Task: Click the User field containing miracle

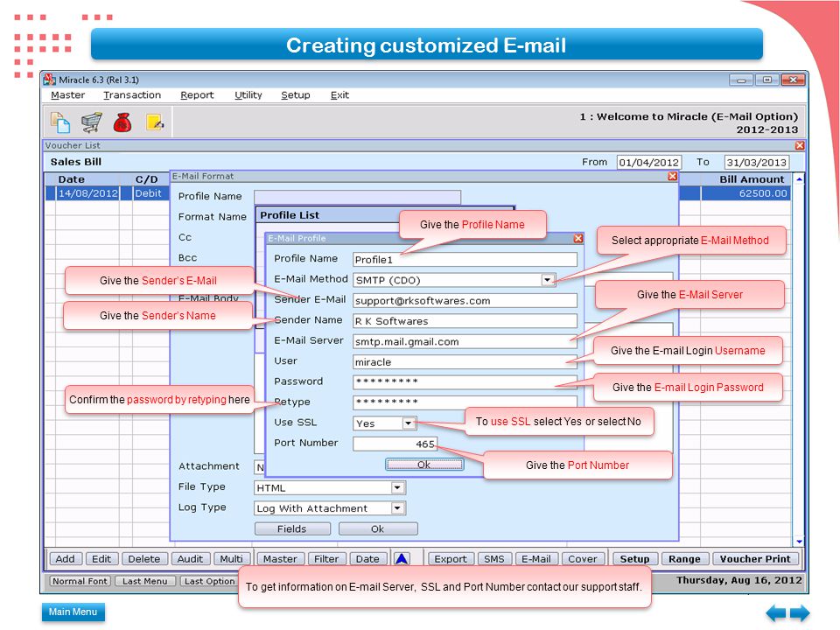Action: [465, 362]
